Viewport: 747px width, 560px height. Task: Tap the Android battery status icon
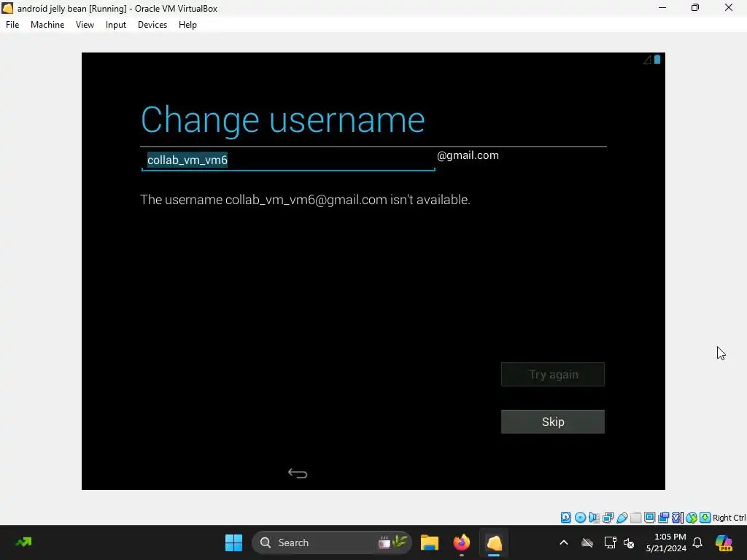657,59
